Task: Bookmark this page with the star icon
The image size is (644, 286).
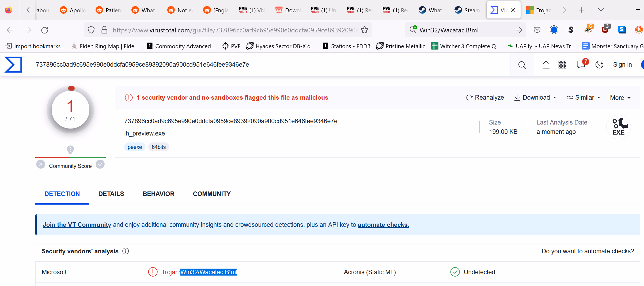Action: coord(364,30)
